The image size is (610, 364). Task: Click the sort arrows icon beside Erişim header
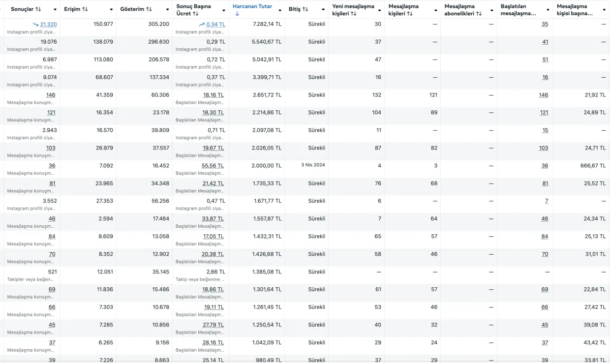pyautogui.click(x=85, y=9)
